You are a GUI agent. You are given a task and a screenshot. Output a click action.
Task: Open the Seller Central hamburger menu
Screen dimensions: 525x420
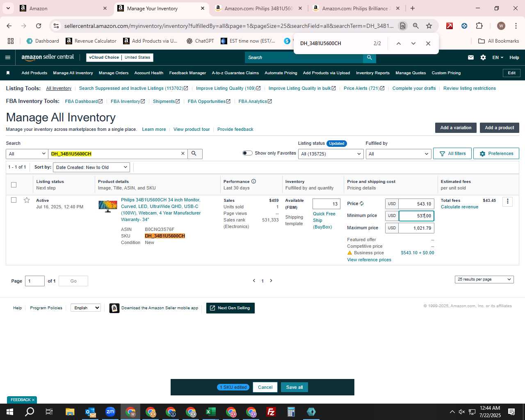(7, 57)
